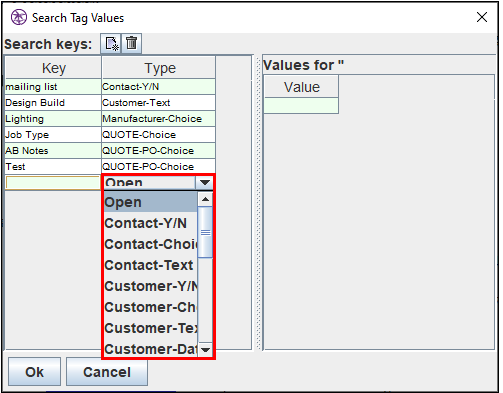Click the Search Tag Values app icon
503x393 pixels.
tap(18, 17)
